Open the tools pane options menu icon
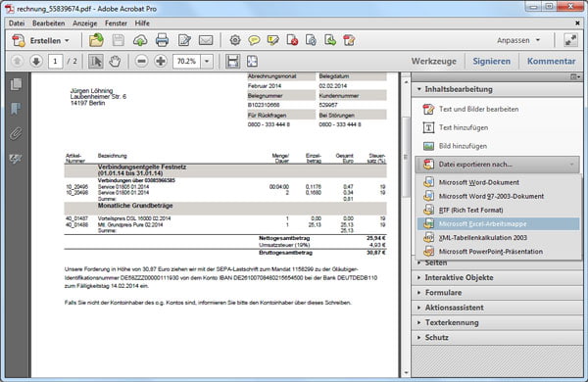The width and height of the screenshot is (588, 382). click(x=575, y=76)
